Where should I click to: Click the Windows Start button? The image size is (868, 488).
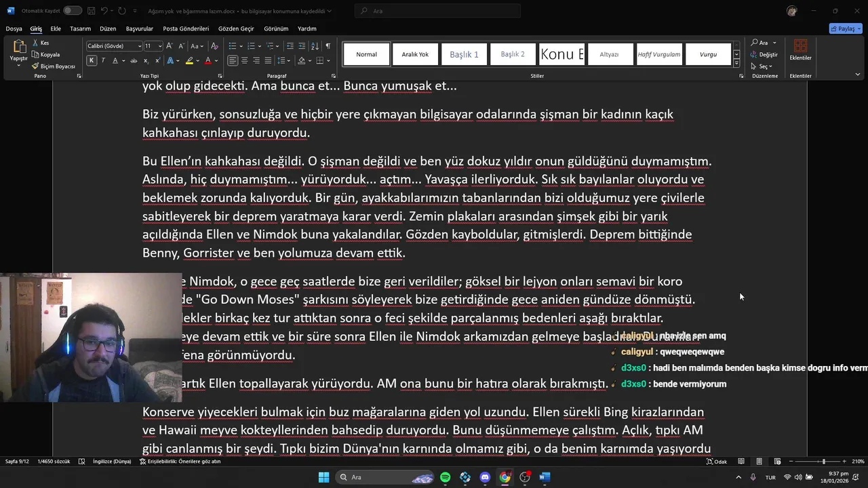(323, 477)
